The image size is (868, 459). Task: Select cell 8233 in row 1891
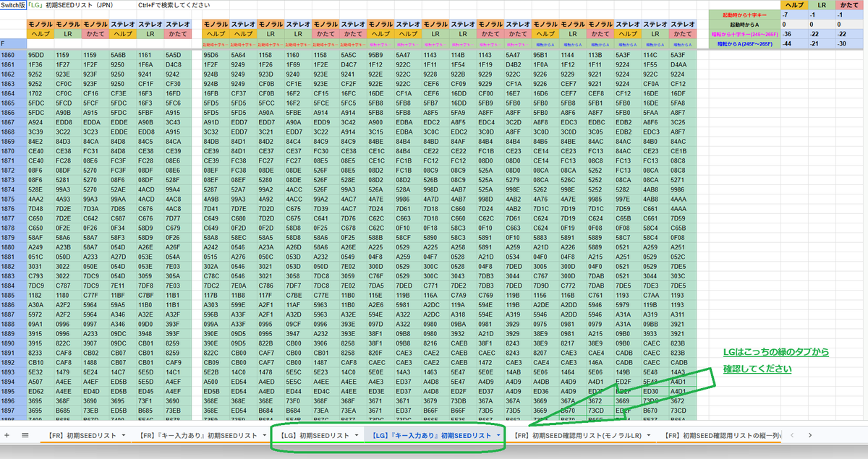pos(41,353)
